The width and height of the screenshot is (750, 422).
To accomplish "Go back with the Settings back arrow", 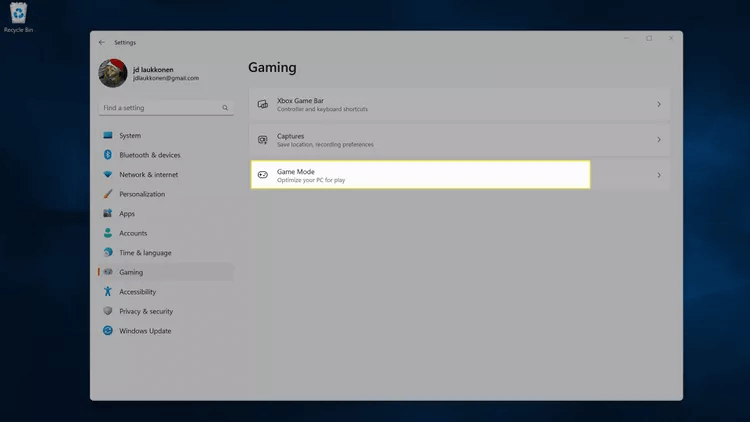I will [101, 43].
